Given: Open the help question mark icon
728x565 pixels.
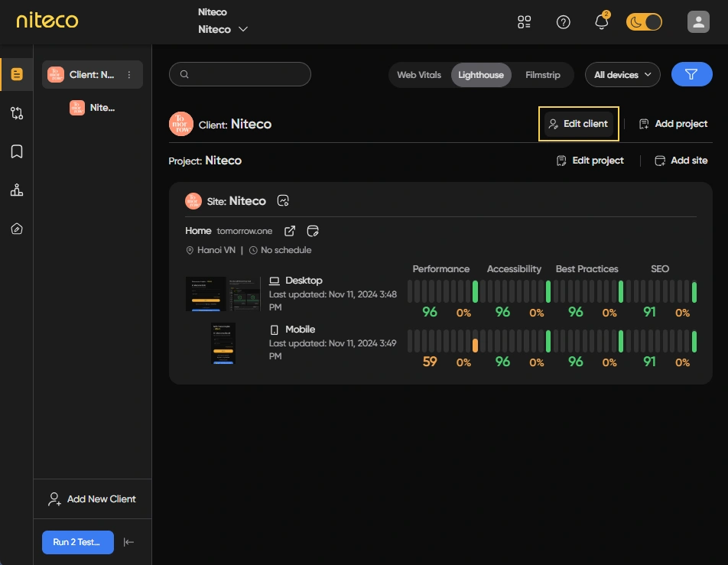Looking at the screenshot, I should 563,22.
